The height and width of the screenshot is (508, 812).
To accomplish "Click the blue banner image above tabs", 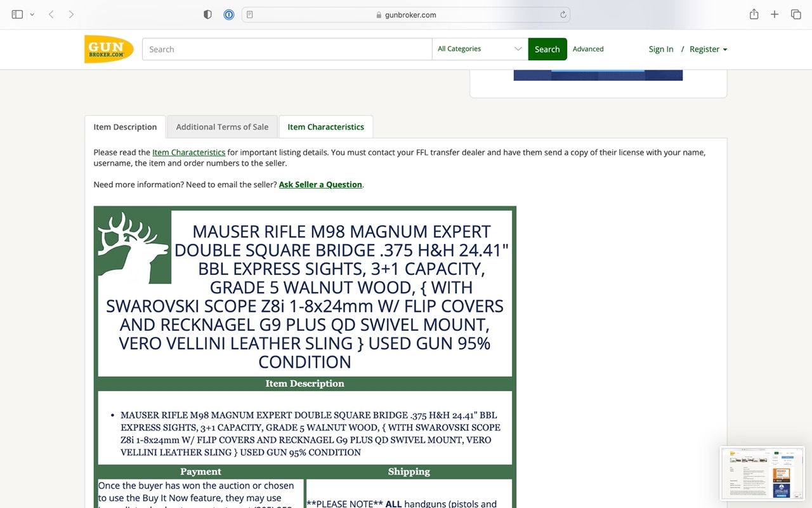I will 598,76.
